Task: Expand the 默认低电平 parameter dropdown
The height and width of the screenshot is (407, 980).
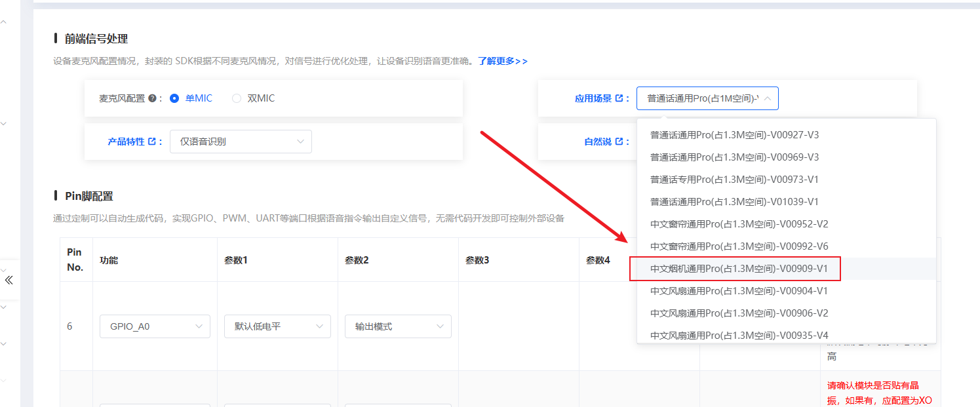Action: (277, 326)
